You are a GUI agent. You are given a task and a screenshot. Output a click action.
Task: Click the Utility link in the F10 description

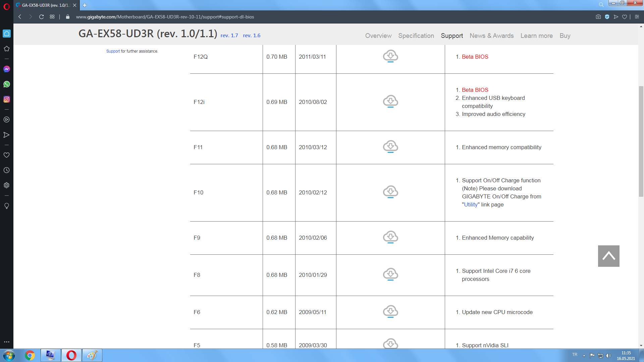471,204
